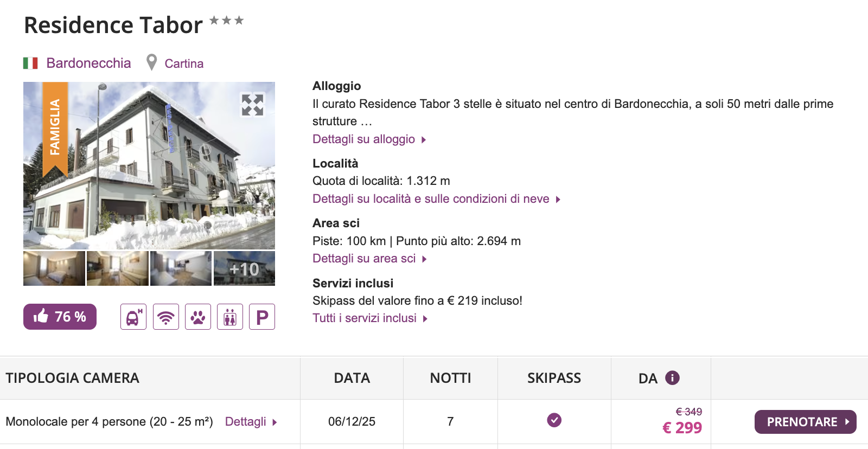Click the elevator amenity icon

(230, 317)
